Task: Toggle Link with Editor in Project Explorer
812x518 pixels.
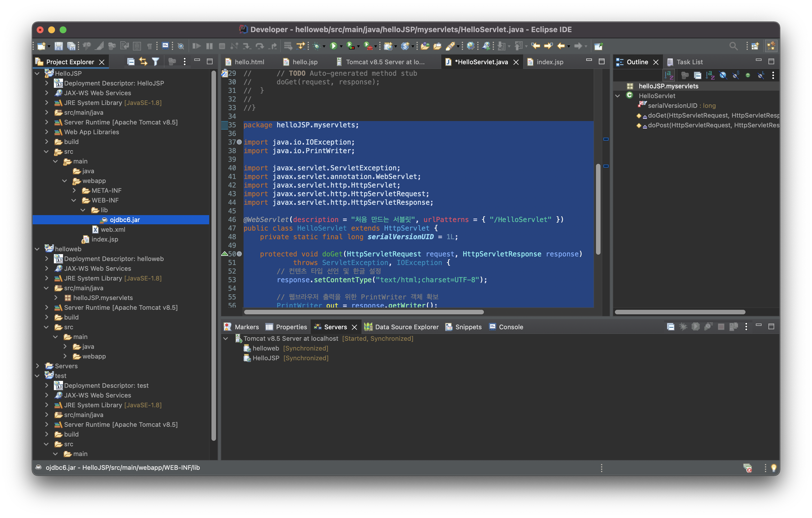Action: (x=143, y=62)
